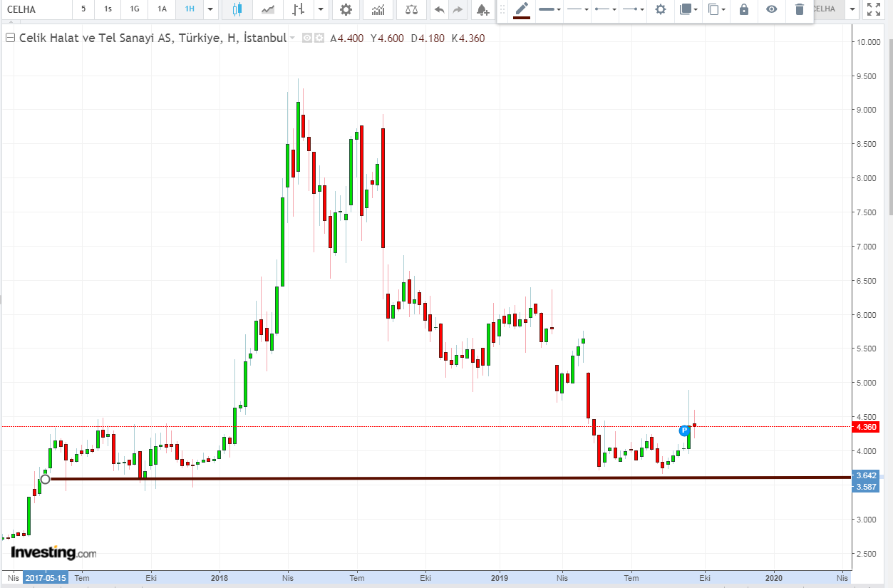Switch to the line chart type icon
This screenshot has width=893, height=588.
pyautogui.click(x=268, y=9)
